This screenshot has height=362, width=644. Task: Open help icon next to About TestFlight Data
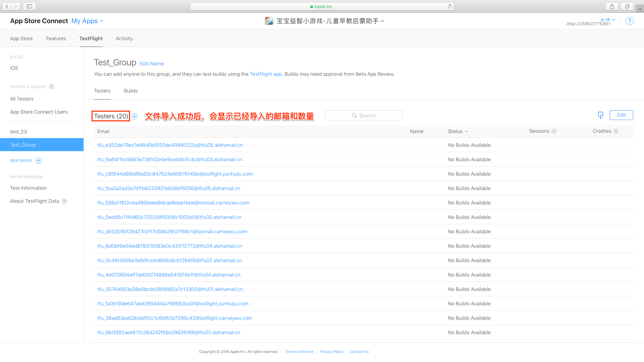coord(64,201)
